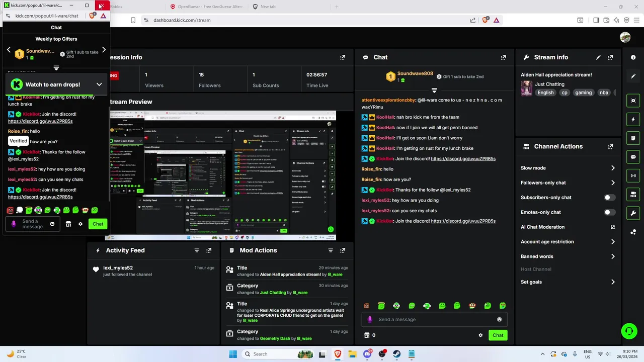This screenshot has width=644, height=362.
Task: Toggle channel actions widget in right sidebar
Action: pos(633,194)
